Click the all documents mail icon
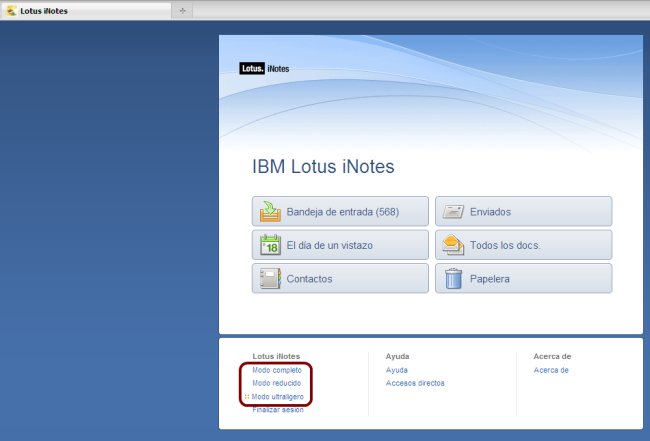 [453, 245]
